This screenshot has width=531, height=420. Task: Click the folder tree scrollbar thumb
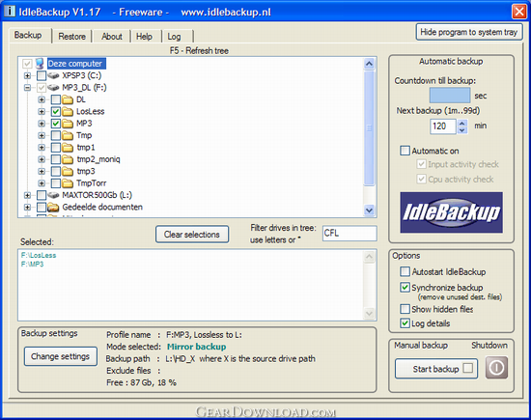(369, 128)
